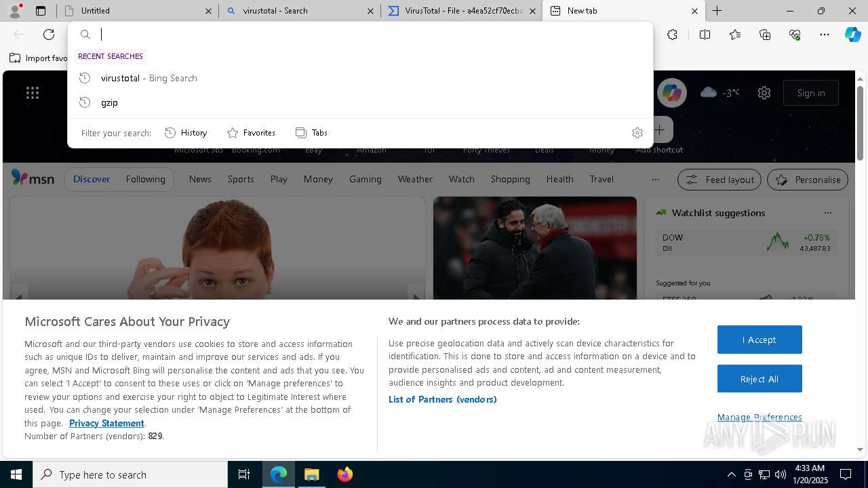Open MSN feed more categories ellipsis

pos(655,180)
